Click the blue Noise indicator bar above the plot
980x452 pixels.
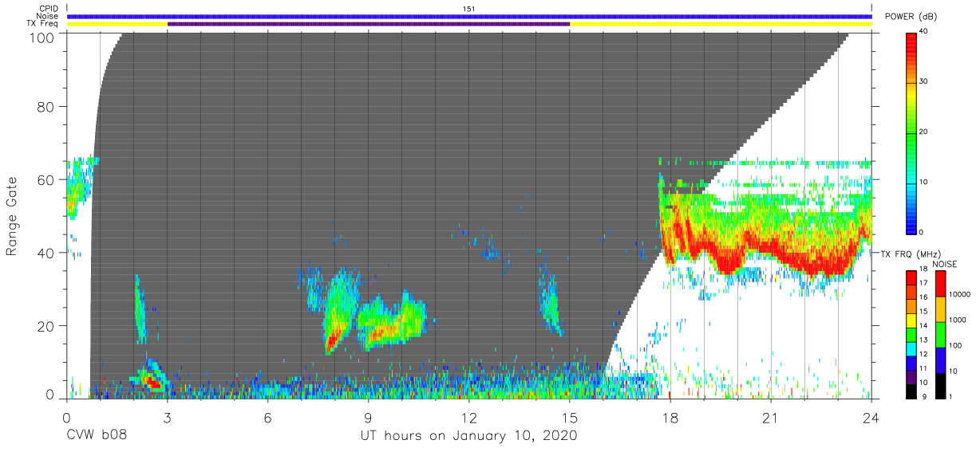tap(469, 16)
